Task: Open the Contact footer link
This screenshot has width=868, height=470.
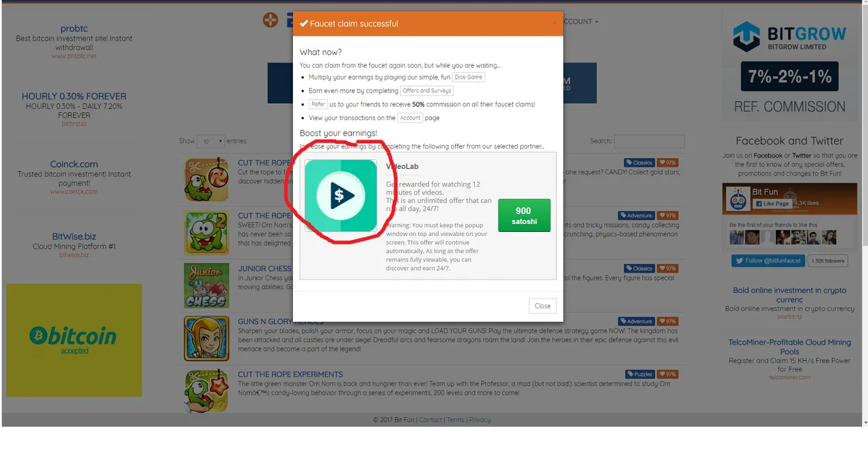Action: tap(431, 420)
